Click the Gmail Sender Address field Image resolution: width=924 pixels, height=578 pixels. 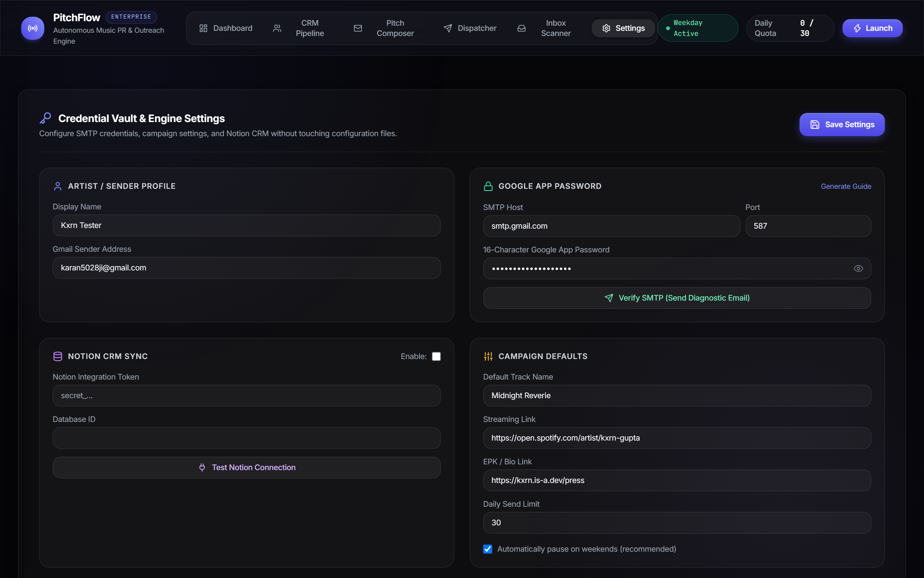(x=247, y=268)
